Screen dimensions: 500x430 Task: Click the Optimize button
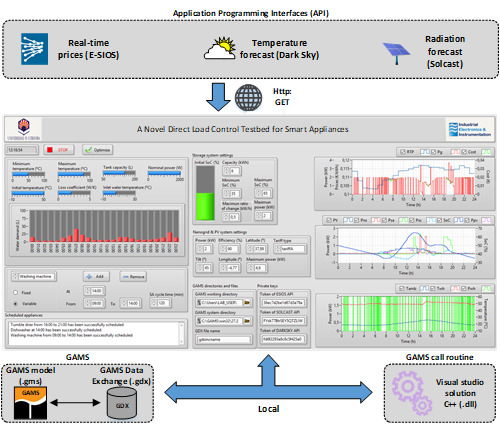[98, 150]
